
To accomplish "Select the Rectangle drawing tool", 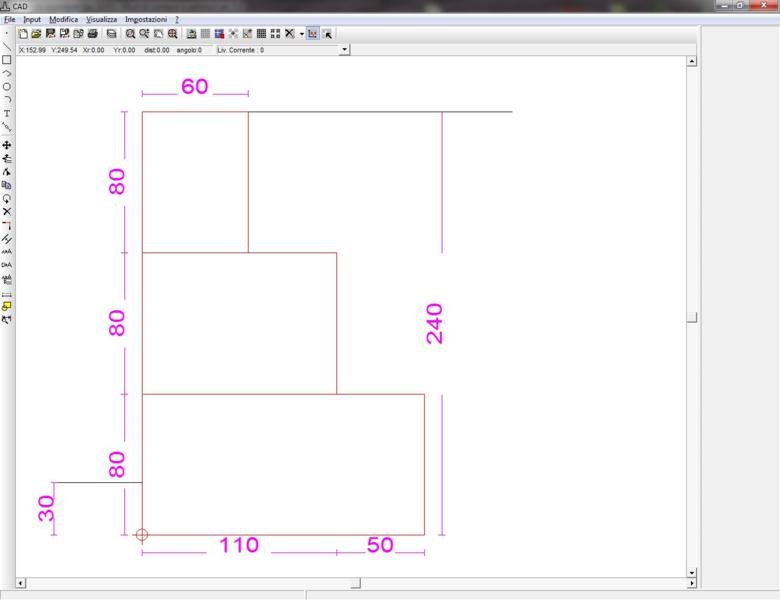I will coord(6,60).
